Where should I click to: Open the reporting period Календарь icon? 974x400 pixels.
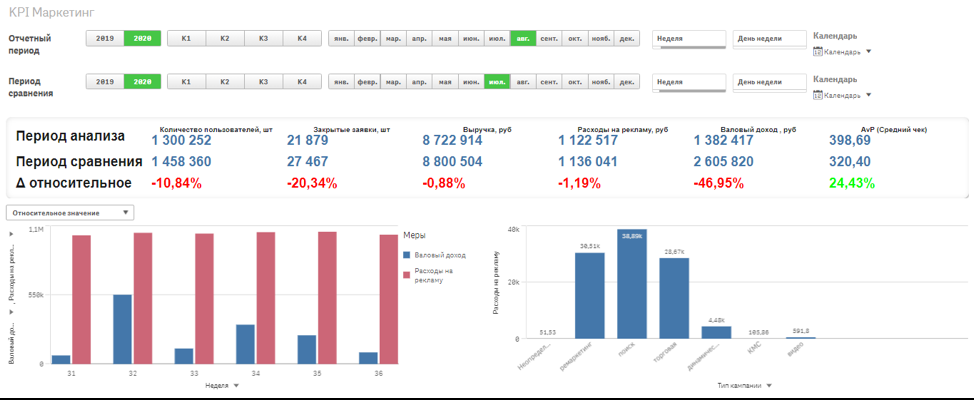(x=818, y=52)
